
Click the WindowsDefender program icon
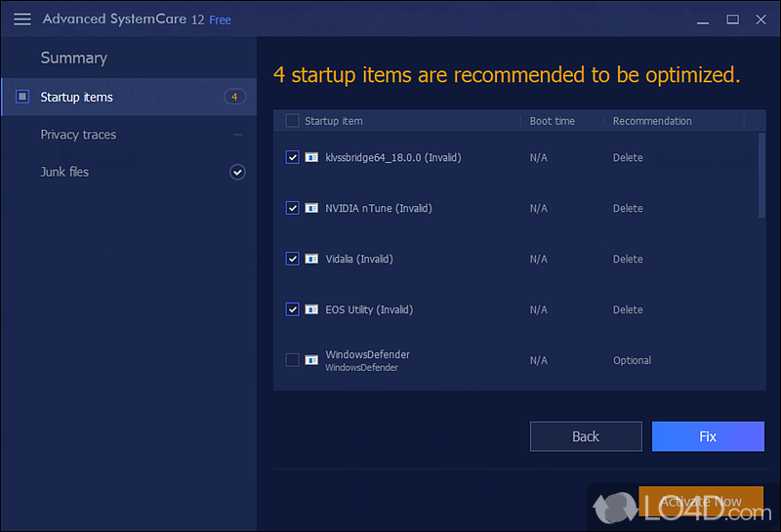pyautogui.click(x=311, y=360)
